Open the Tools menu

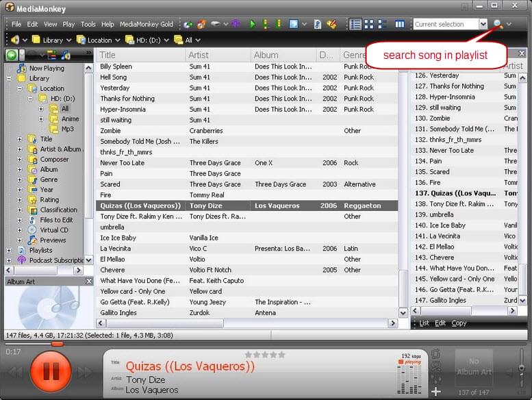(88, 24)
